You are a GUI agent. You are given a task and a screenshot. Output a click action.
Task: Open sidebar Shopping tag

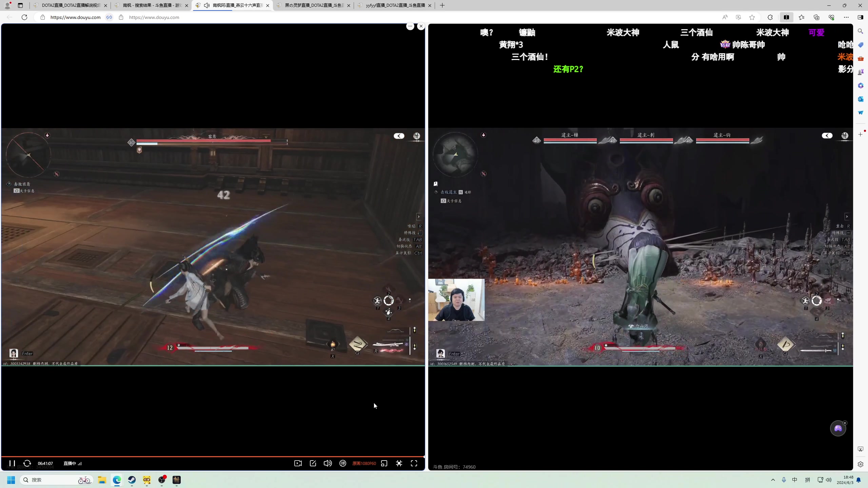(x=861, y=45)
